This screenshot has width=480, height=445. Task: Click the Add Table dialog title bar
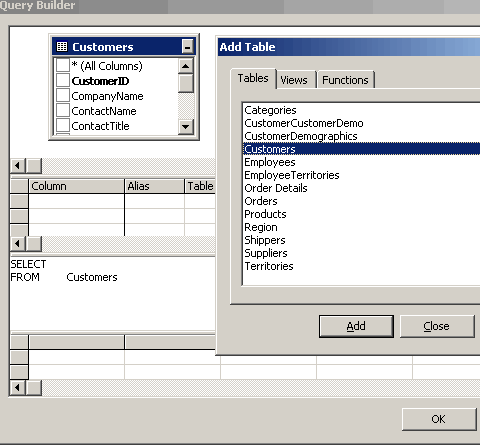point(349,47)
